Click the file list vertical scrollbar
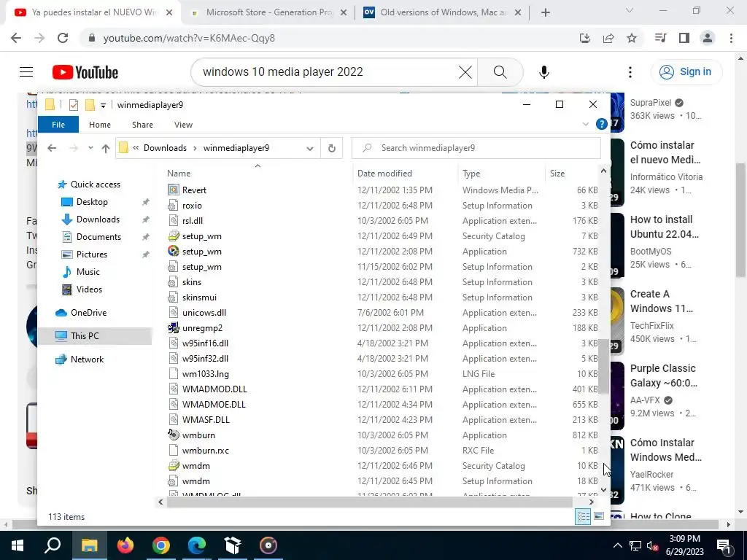The image size is (747, 560). [x=603, y=367]
